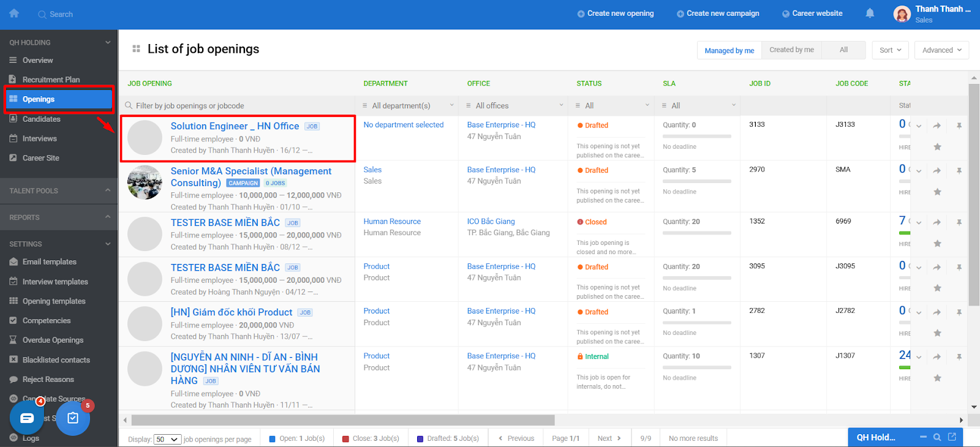The image size is (980, 447).
Task: Open Email templates settings
Action: click(x=49, y=261)
